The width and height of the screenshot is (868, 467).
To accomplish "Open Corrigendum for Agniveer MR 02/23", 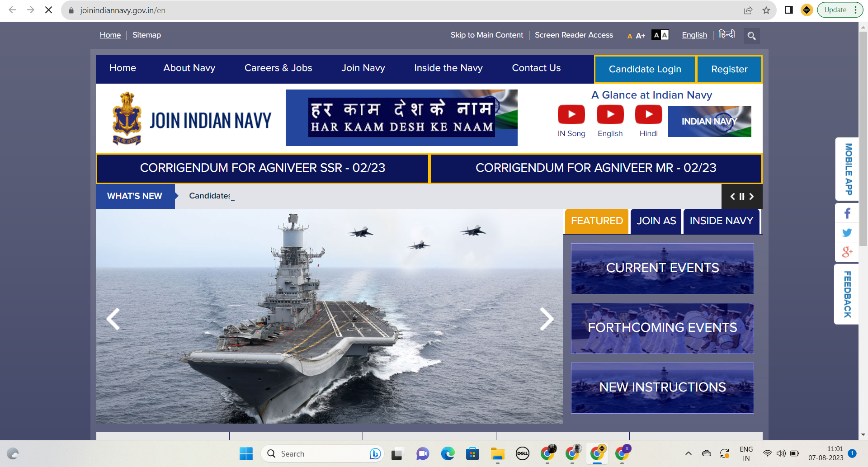I will click(x=596, y=168).
